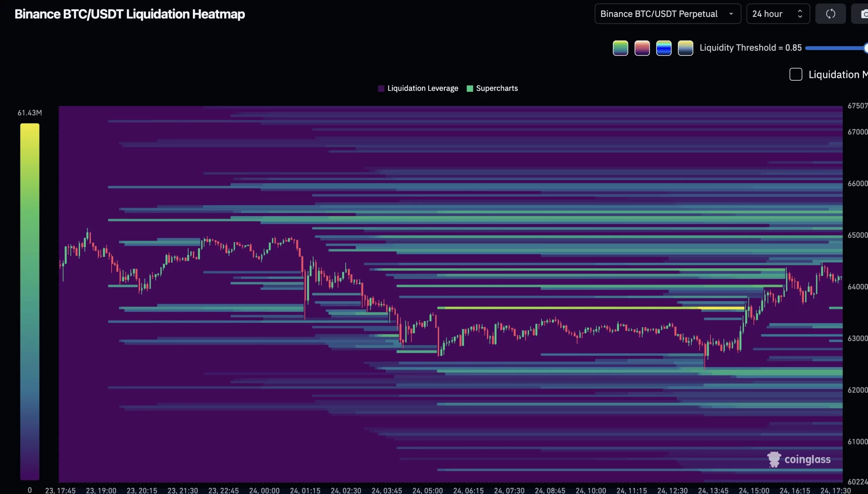Click the refresh data icon button
The height and width of the screenshot is (494, 868).
830,14
